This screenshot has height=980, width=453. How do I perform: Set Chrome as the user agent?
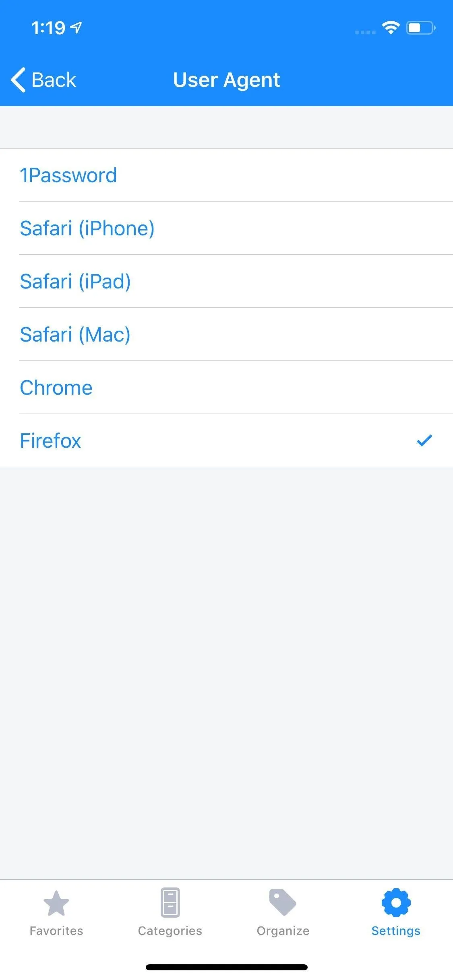click(x=226, y=387)
